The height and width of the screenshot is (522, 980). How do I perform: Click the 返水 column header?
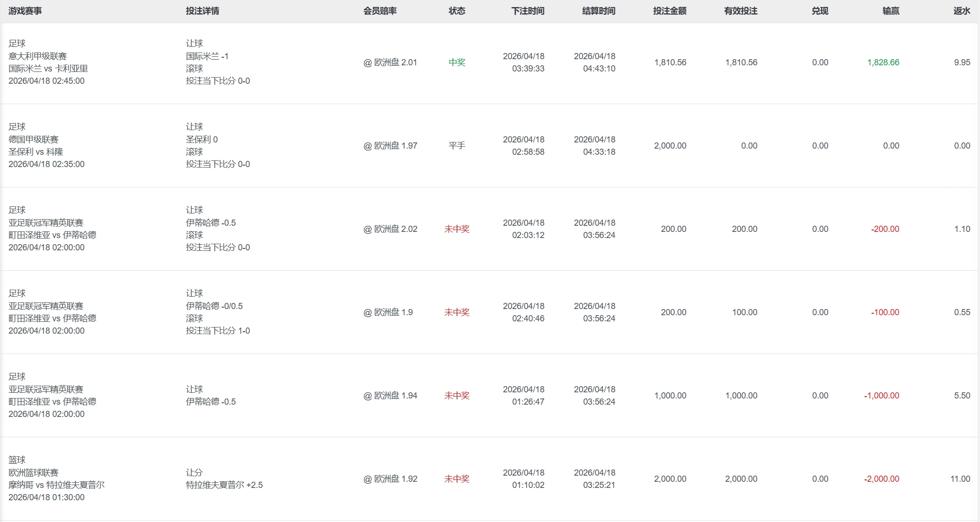[962, 11]
